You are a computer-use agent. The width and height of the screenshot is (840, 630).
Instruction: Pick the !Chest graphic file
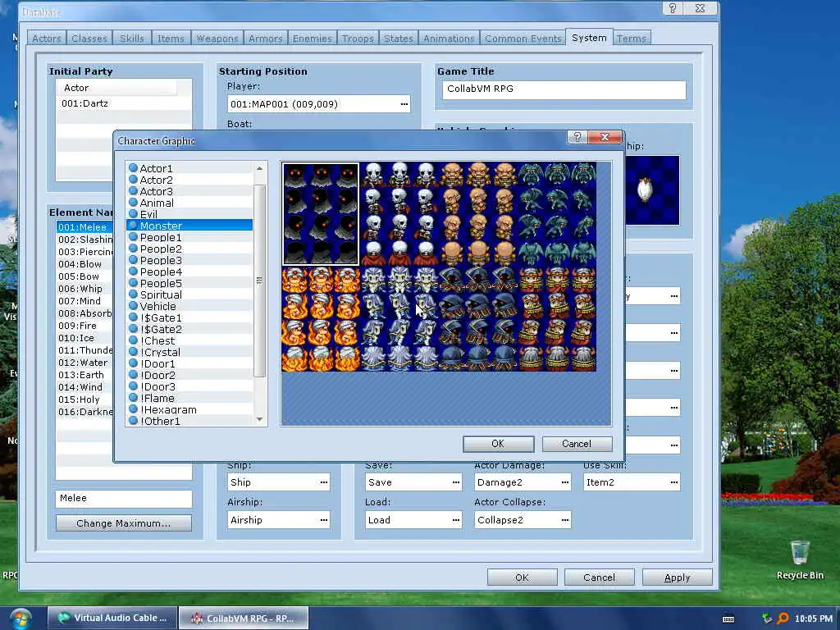pyautogui.click(x=189, y=340)
